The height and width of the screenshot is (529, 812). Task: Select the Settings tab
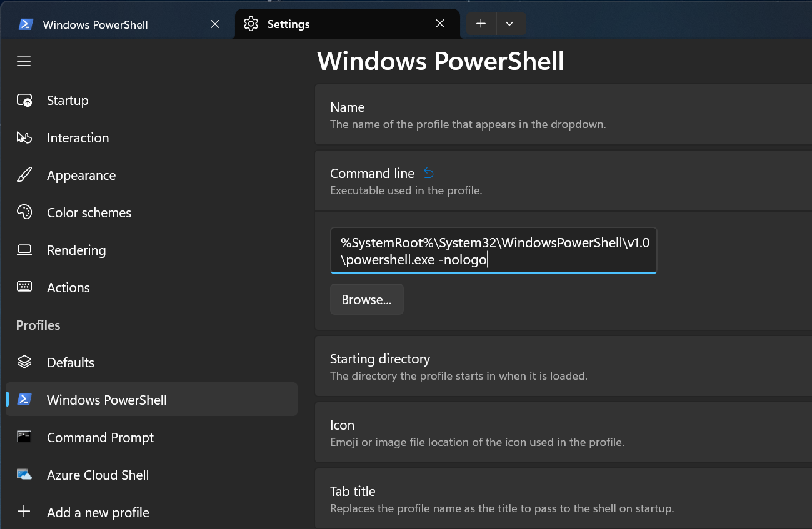(289, 24)
